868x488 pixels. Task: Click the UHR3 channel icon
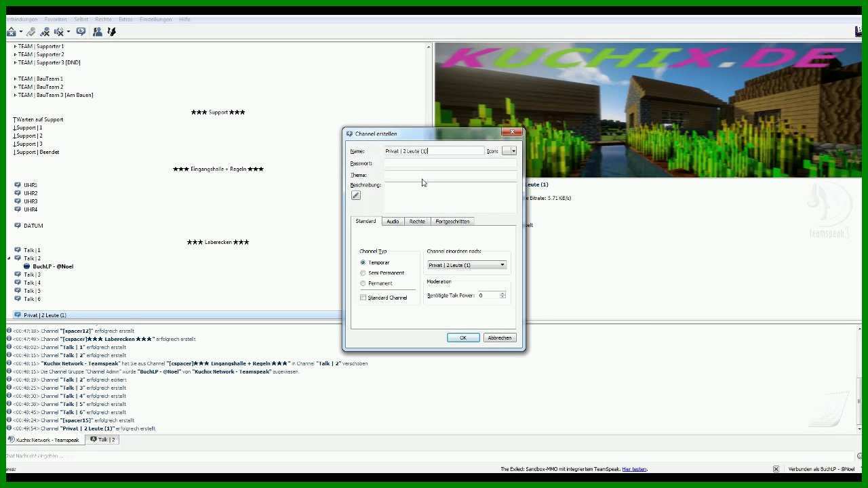click(x=18, y=201)
